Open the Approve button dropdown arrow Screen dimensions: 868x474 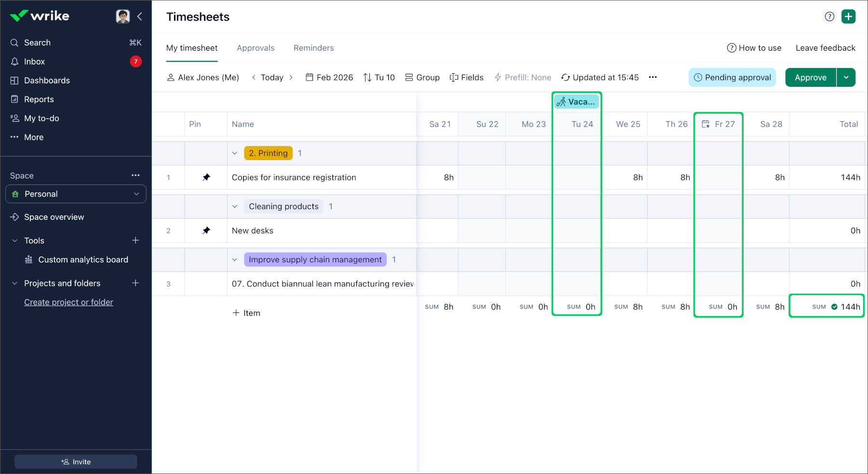tap(846, 78)
